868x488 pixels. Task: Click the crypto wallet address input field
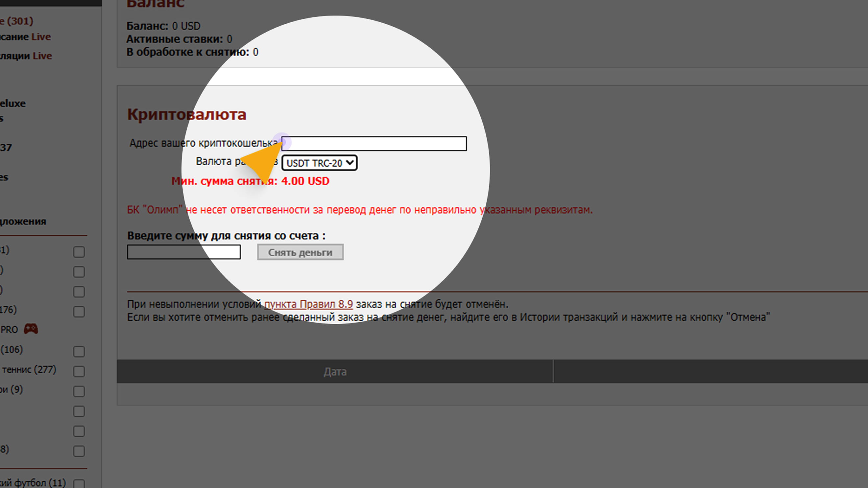coord(374,144)
